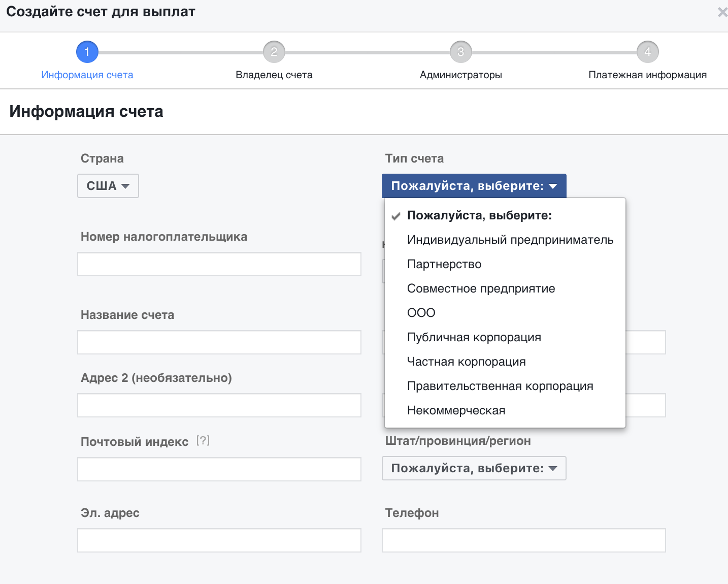Click step 3 circle in the progress bar
728x584 pixels.
point(461,51)
